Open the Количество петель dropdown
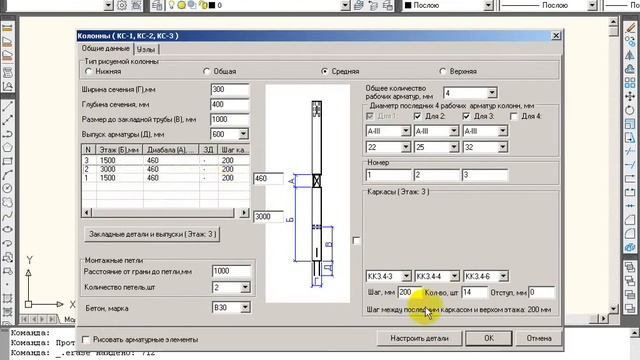This screenshot has height=360, width=640. coord(245,287)
